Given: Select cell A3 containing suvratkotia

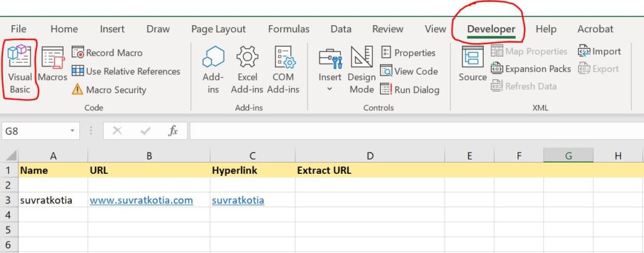Looking at the screenshot, I should [53, 200].
